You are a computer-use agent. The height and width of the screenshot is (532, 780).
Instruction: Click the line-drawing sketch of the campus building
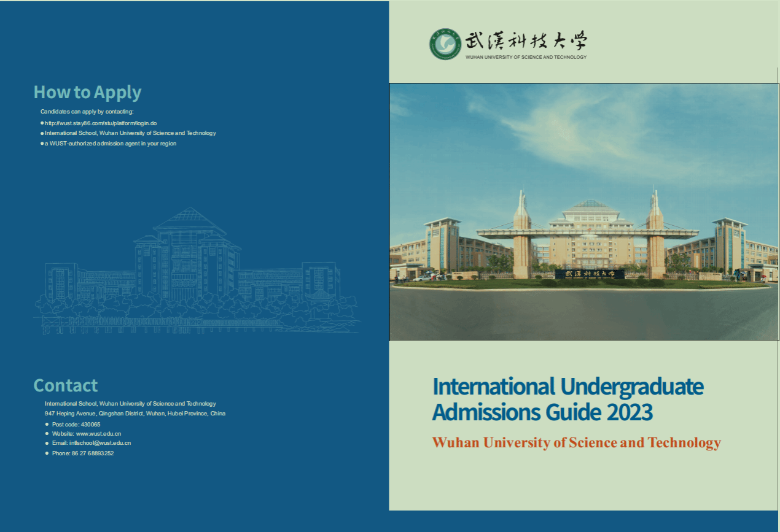[197, 273]
